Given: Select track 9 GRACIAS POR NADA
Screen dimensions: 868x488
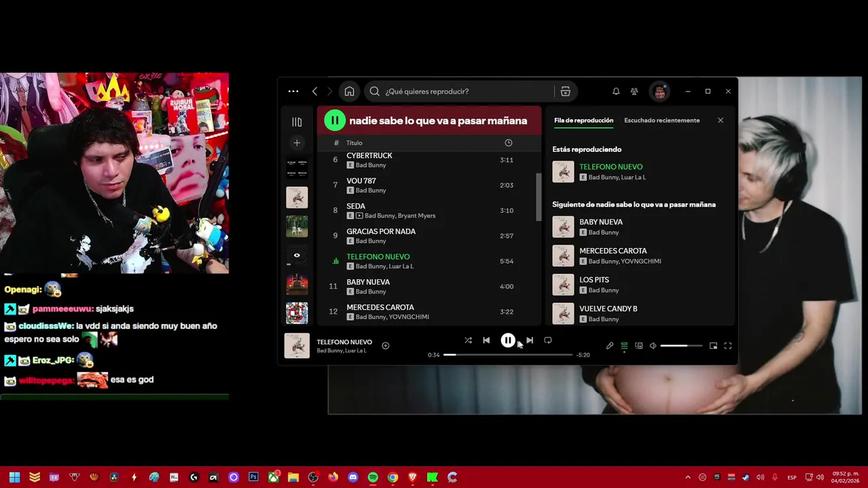Looking at the screenshot, I should [x=428, y=236].
